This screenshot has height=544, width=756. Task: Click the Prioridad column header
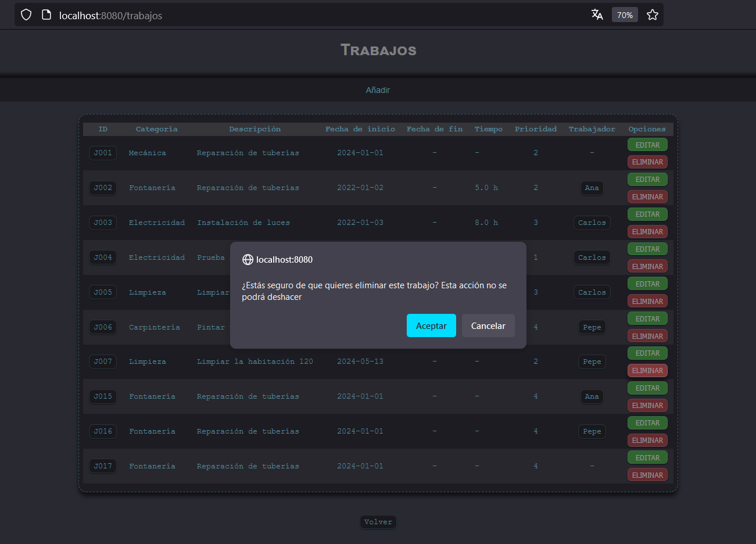point(536,129)
